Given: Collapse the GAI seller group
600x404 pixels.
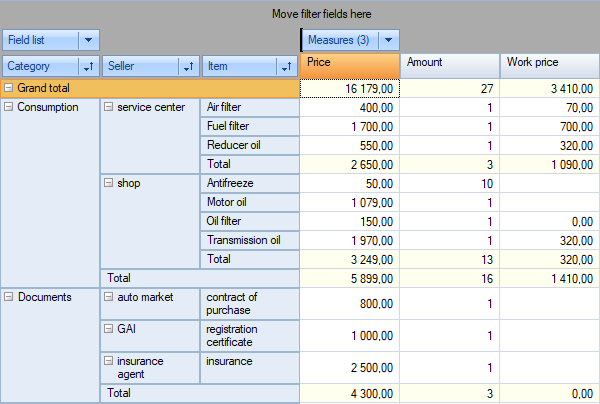Looking at the screenshot, I should [x=108, y=327].
